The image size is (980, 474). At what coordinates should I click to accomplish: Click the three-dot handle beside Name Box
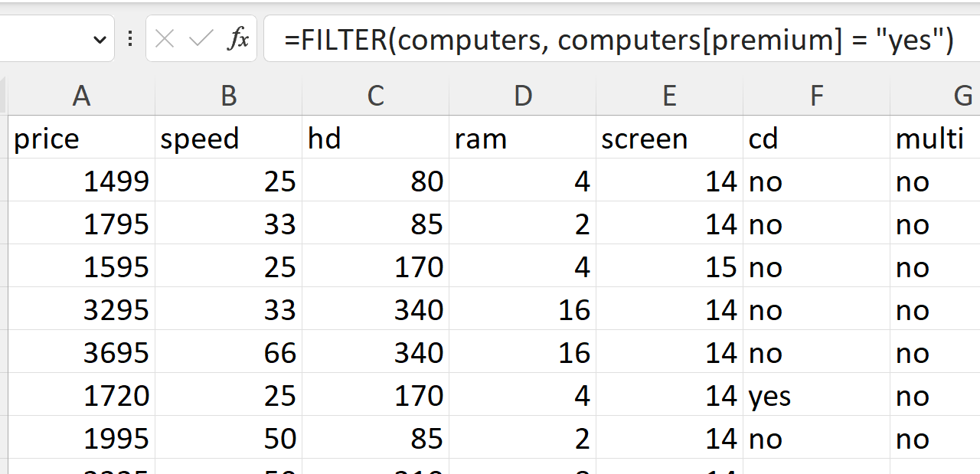(x=130, y=39)
